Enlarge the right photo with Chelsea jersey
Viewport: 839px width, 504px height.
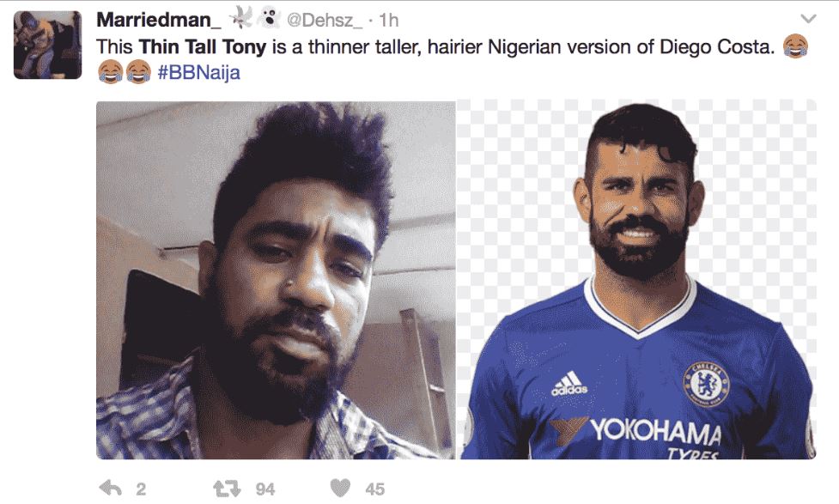tap(636, 280)
